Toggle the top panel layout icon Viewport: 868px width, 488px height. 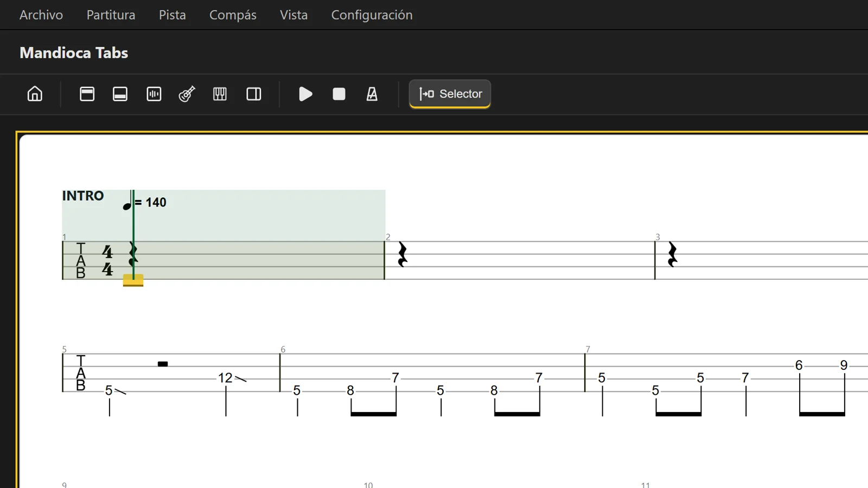pyautogui.click(x=87, y=94)
